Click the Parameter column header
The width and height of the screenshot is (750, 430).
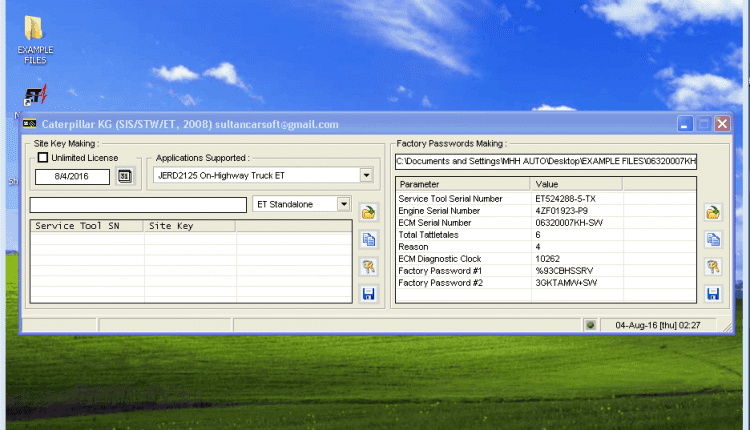(x=463, y=184)
